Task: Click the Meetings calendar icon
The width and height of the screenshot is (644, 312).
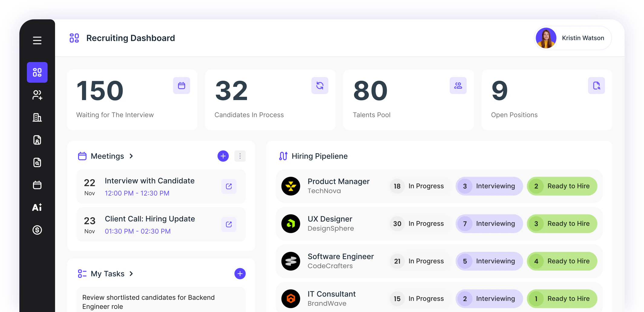Action: click(82, 156)
